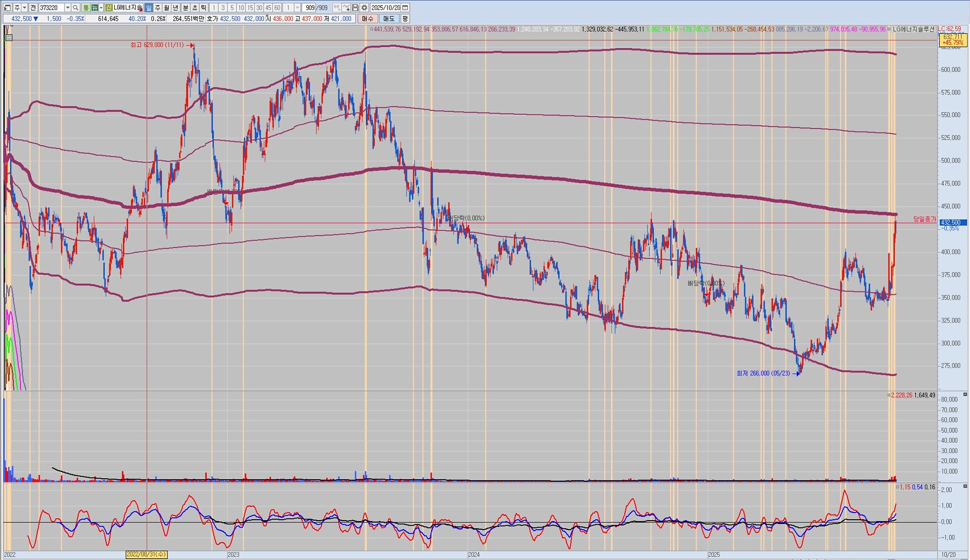Screen dimensions: 970x560
Task: Expand the stock code 373220 dropdown
Action: [x=68, y=8]
